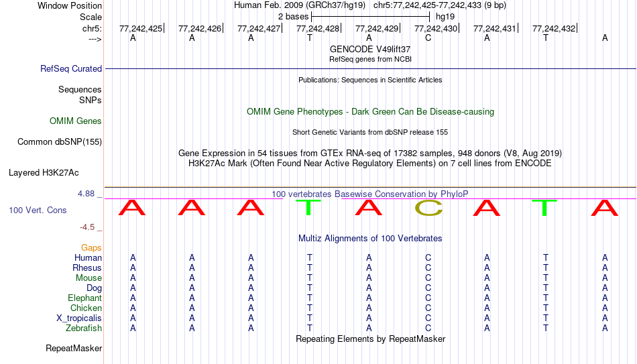Click the hg19 label beside scale bar
637x364 pixels.
pos(445,17)
